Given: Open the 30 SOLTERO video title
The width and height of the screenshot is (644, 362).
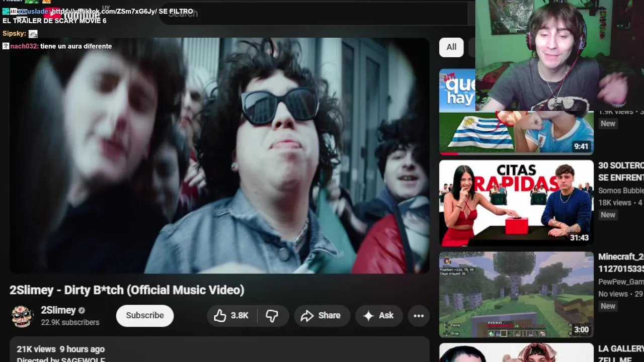Looking at the screenshot, I should [621, 171].
